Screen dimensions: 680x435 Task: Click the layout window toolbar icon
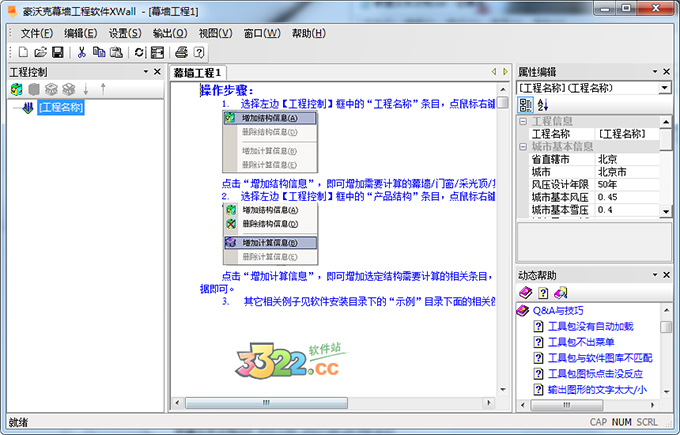[157, 52]
